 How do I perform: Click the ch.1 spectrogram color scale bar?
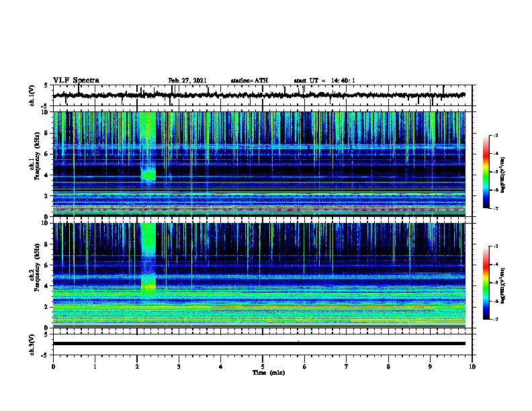(x=486, y=172)
